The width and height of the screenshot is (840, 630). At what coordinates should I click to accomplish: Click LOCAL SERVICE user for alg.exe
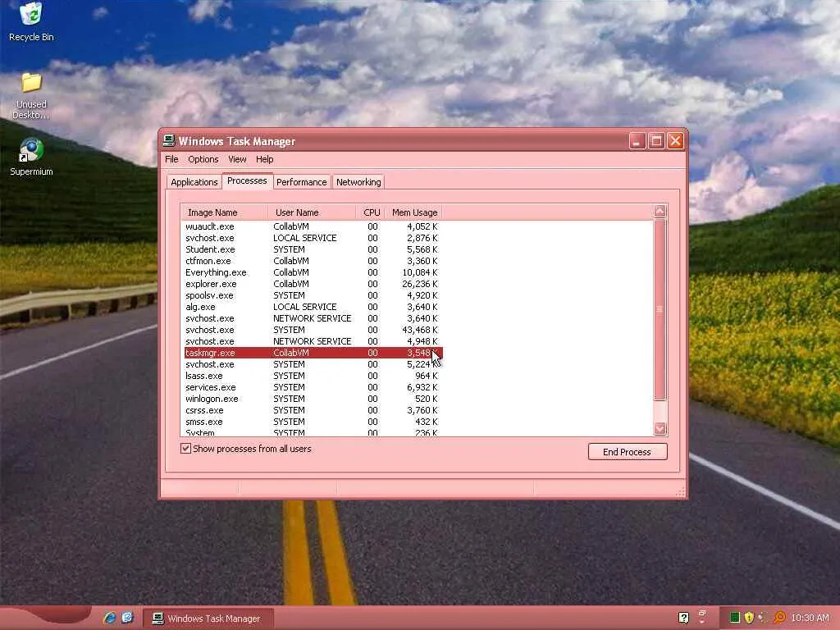tap(305, 307)
